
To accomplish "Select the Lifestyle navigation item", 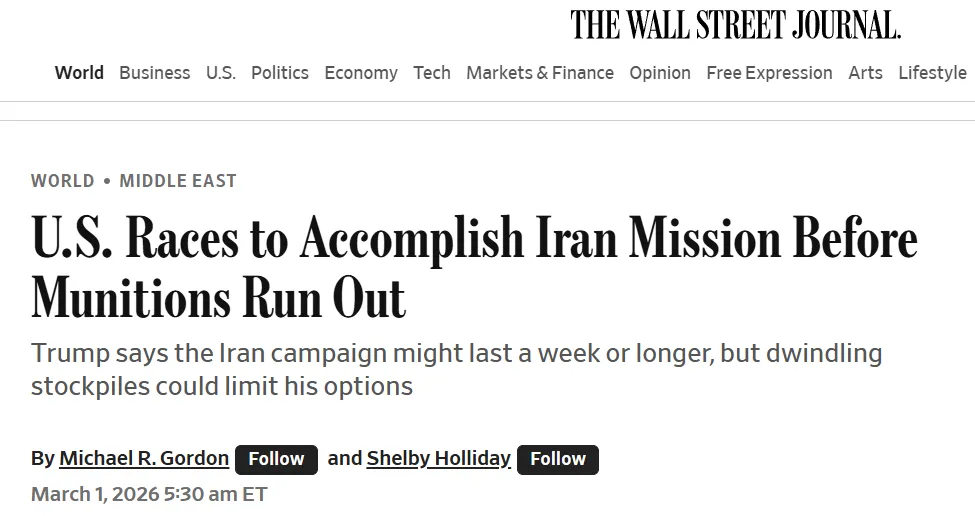I will (x=932, y=73).
